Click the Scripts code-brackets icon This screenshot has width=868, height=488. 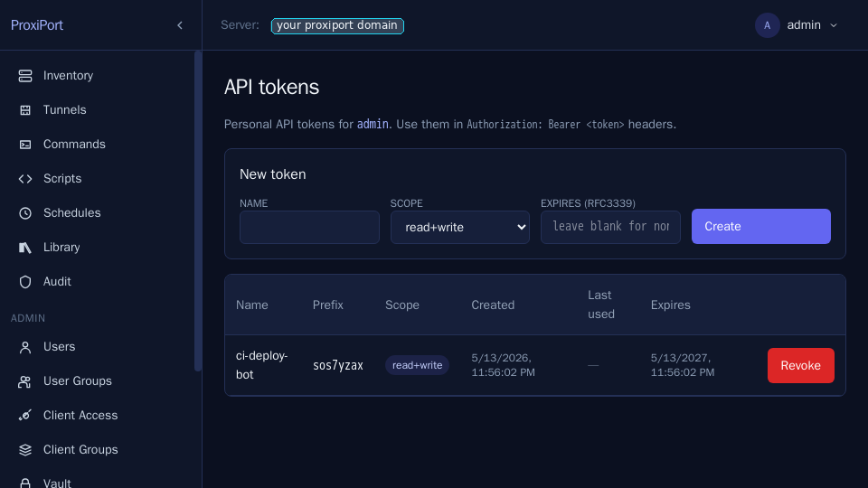pyautogui.click(x=25, y=179)
